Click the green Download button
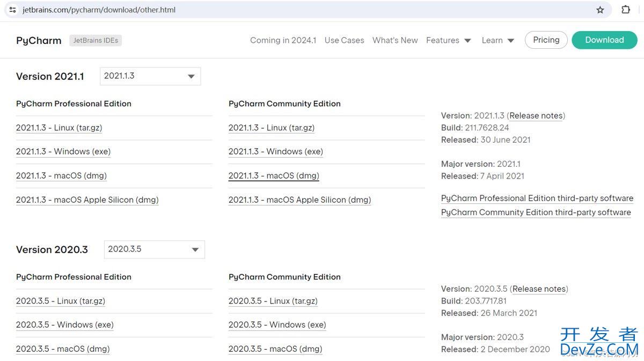The width and height of the screenshot is (644, 361). coord(604,40)
